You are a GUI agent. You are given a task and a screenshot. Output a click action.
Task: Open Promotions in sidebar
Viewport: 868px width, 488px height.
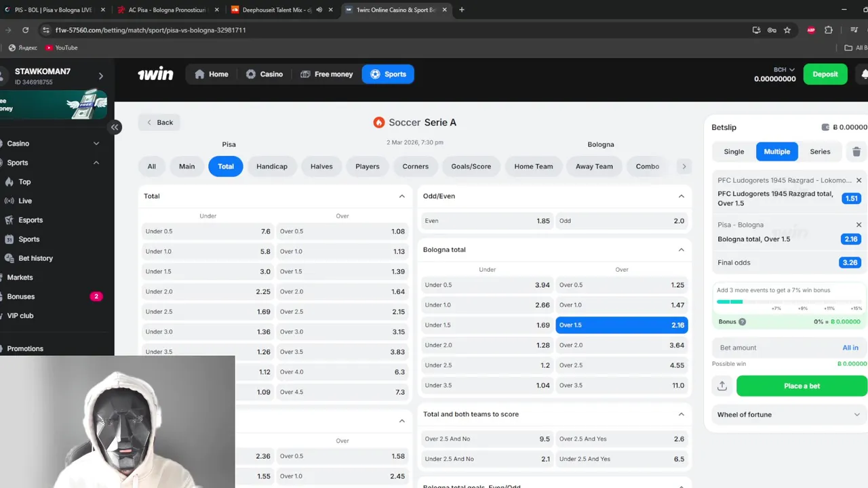[x=25, y=348]
